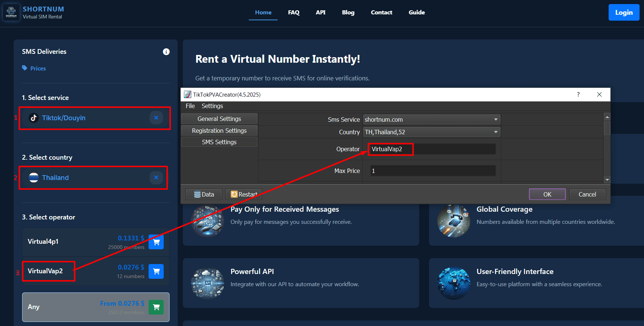Click the Tiktok/Douyin service text
Viewport: 644px width, 326px height.
(x=64, y=118)
